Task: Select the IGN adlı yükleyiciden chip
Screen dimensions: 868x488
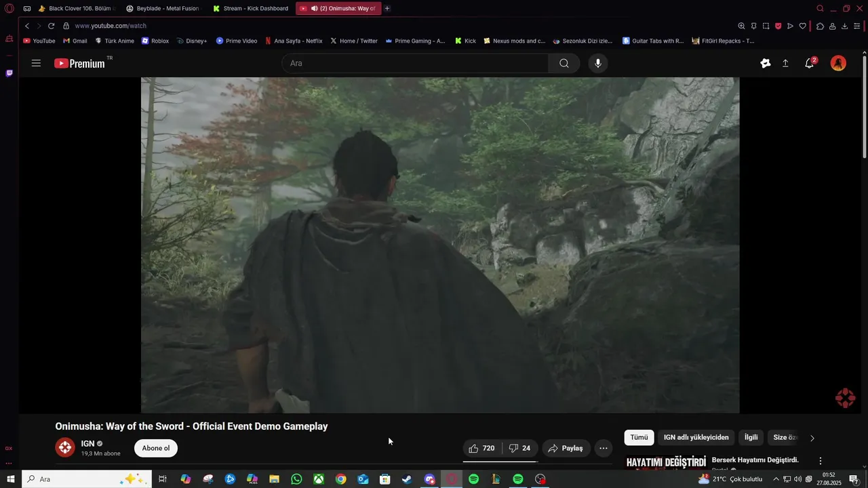Action: [696, 437]
